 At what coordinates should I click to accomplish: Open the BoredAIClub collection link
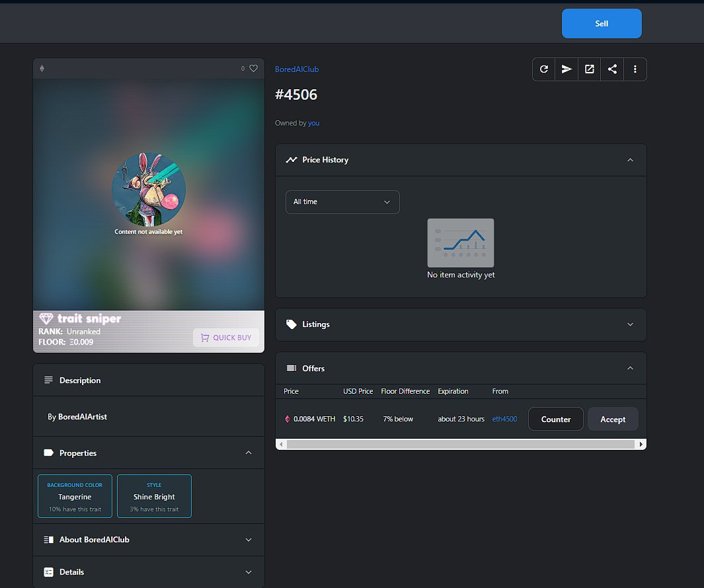point(297,69)
